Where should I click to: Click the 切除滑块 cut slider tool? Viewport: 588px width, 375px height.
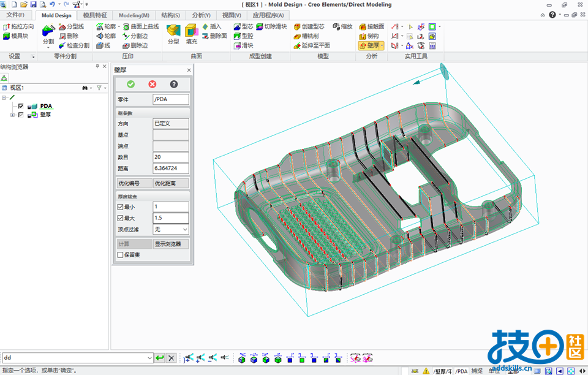pos(272,26)
